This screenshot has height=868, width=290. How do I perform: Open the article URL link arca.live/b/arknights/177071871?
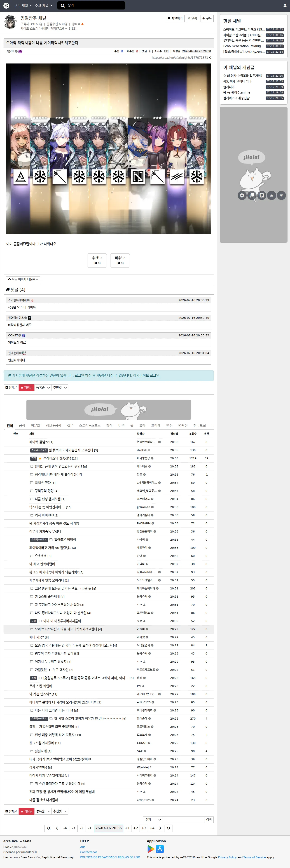click(x=180, y=58)
